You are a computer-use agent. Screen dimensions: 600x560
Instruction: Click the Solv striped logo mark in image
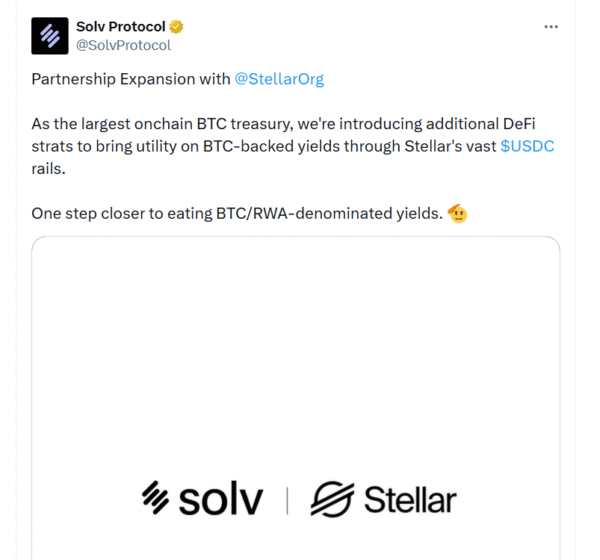156,497
